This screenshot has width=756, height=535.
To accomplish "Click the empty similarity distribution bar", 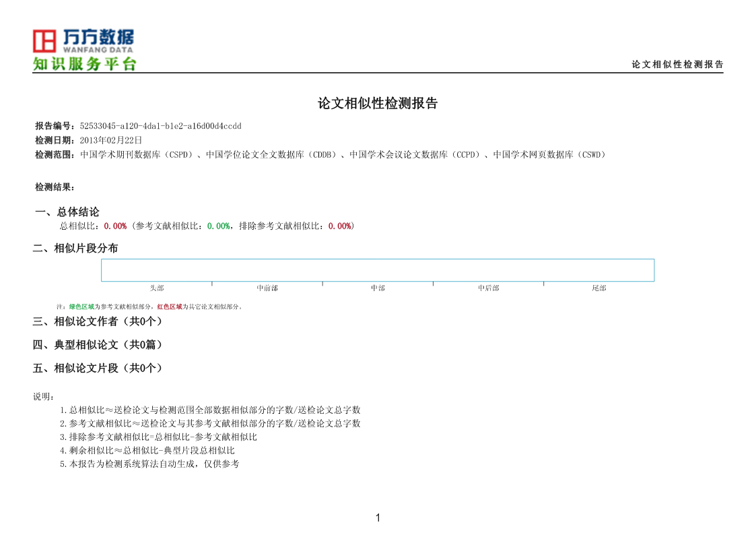I will (x=378, y=270).
